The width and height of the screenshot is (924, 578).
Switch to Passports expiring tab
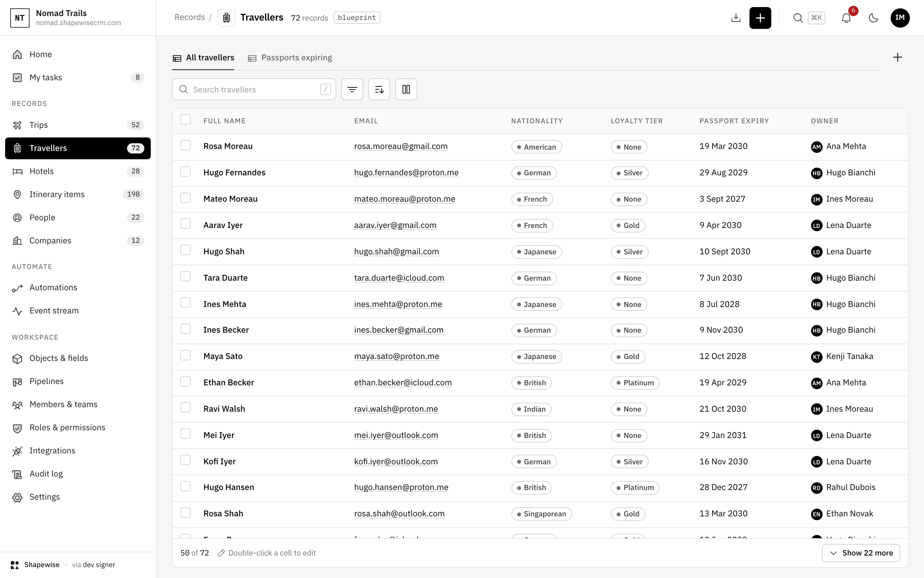pos(290,58)
